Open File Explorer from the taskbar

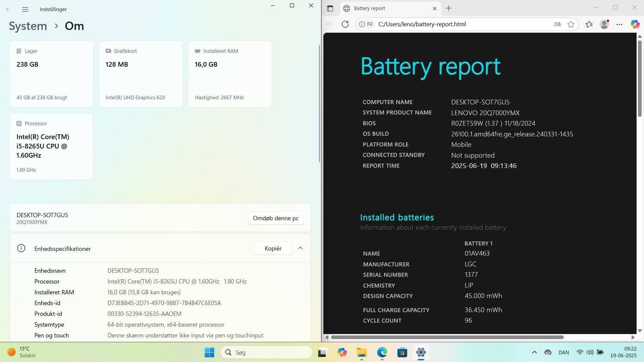[x=362, y=352]
